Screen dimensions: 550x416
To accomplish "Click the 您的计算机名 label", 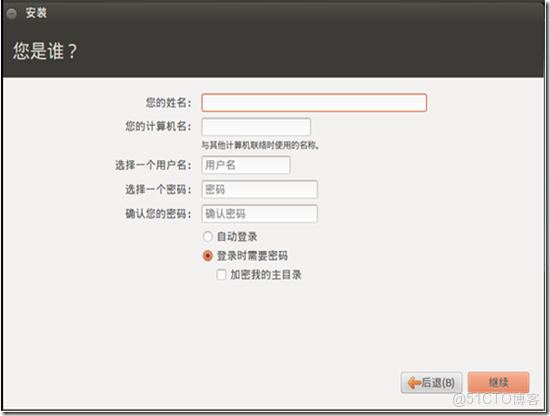I will click(x=159, y=126).
